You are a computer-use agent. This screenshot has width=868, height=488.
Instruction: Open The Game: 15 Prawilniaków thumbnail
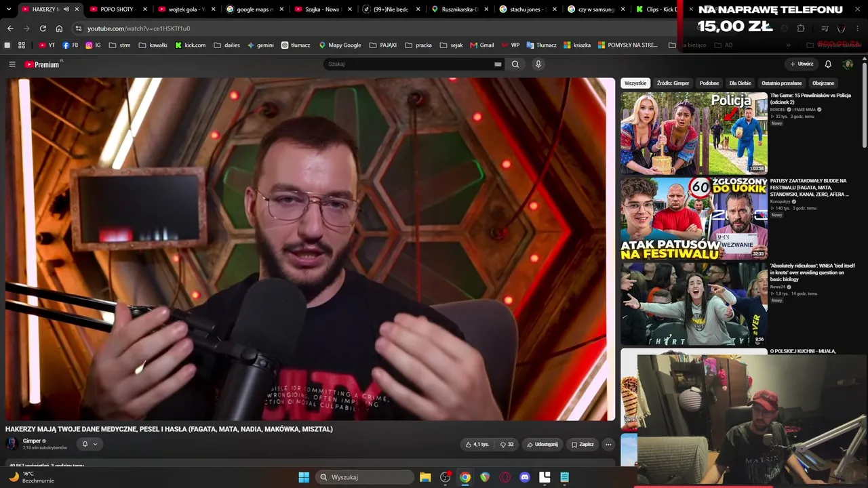tap(694, 133)
